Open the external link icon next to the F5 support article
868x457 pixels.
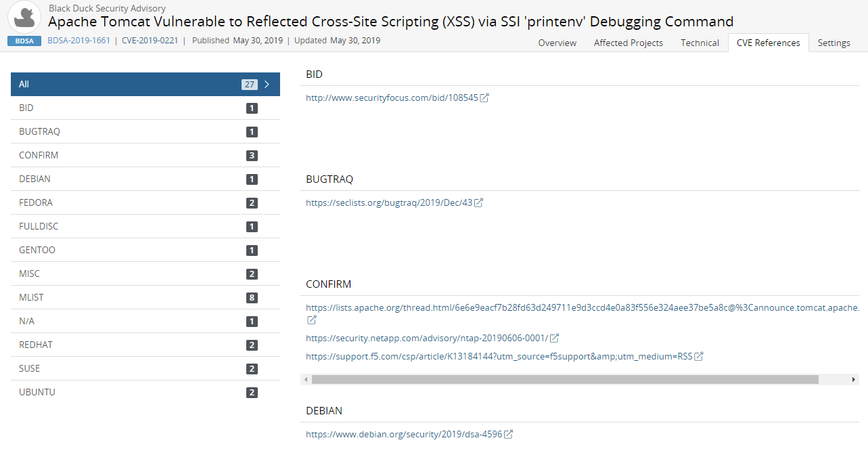[x=698, y=355]
